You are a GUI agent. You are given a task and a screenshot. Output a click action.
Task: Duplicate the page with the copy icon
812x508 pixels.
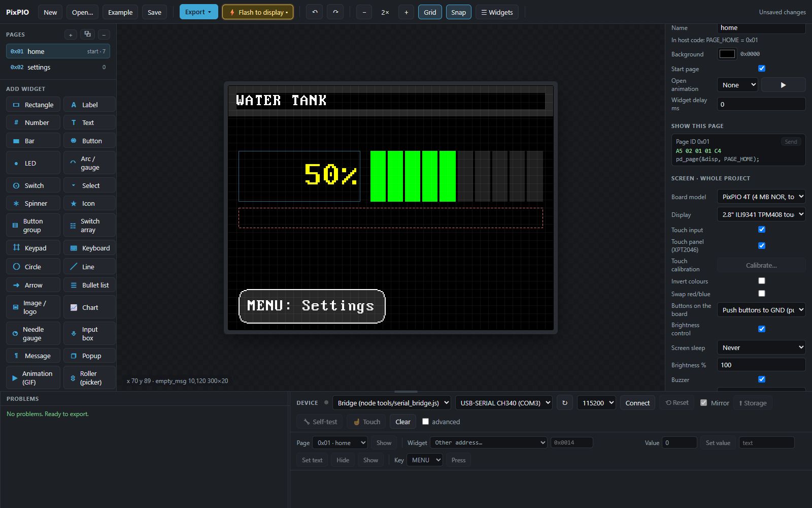tap(87, 35)
